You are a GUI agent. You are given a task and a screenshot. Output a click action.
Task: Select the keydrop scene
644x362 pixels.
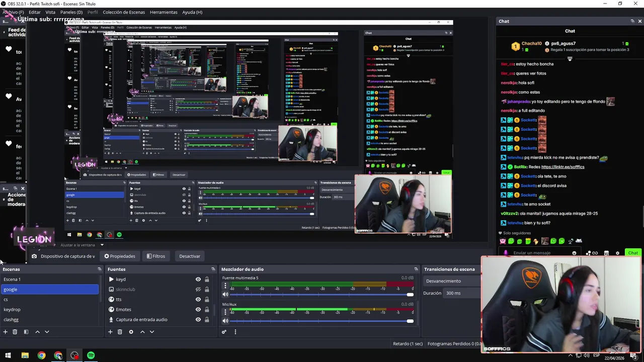[49, 309]
